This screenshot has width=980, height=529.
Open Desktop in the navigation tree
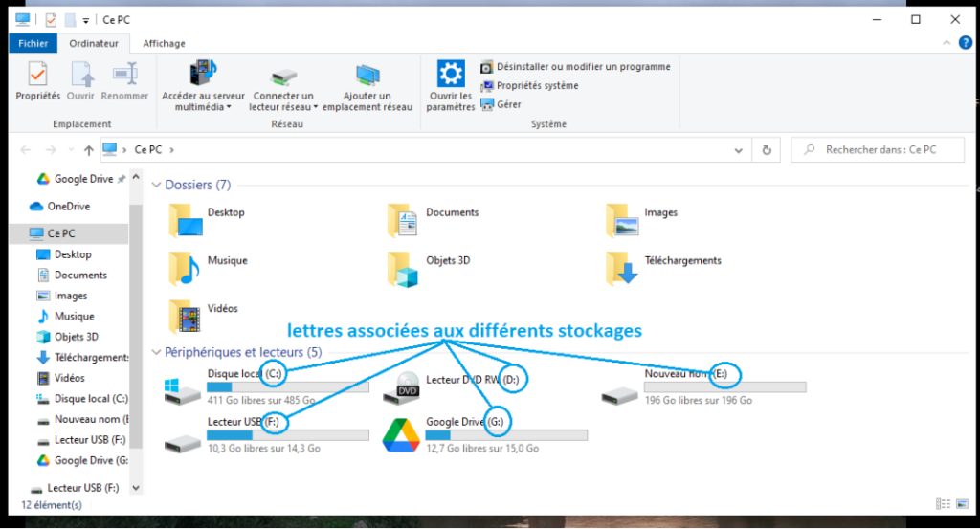click(x=64, y=254)
